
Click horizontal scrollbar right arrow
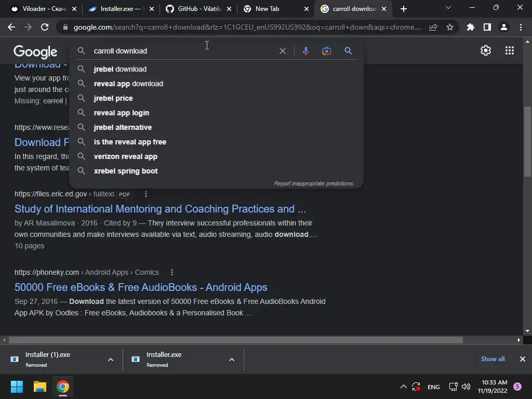pos(519,340)
